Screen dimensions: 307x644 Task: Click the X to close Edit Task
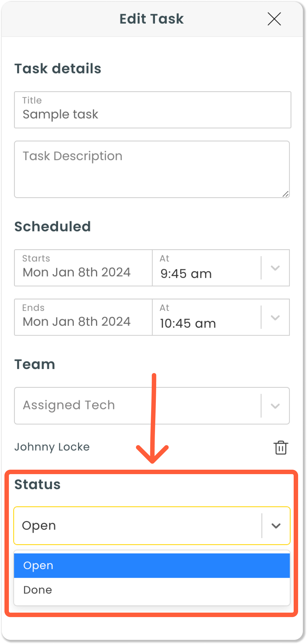coord(274,19)
